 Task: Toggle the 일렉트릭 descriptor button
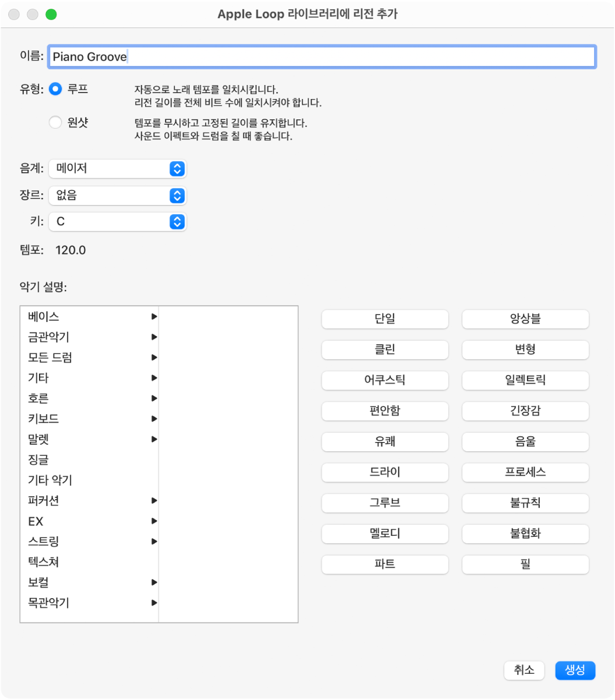pos(525,380)
